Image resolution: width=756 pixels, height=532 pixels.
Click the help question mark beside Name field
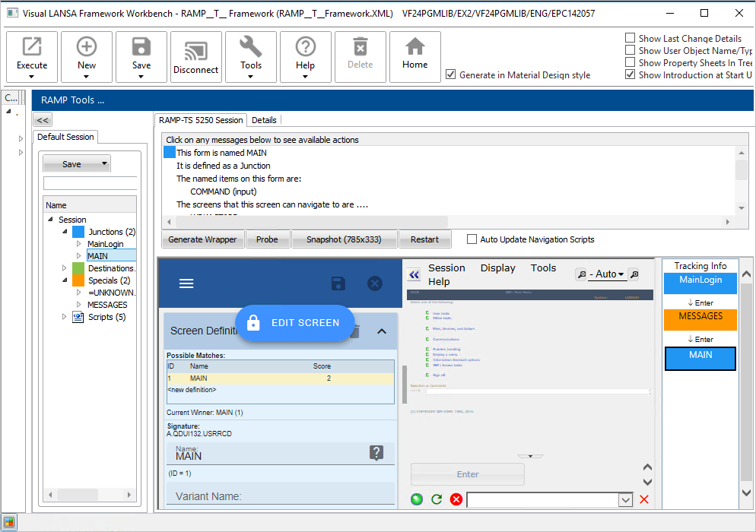pyautogui.click(x=376, y=453)
